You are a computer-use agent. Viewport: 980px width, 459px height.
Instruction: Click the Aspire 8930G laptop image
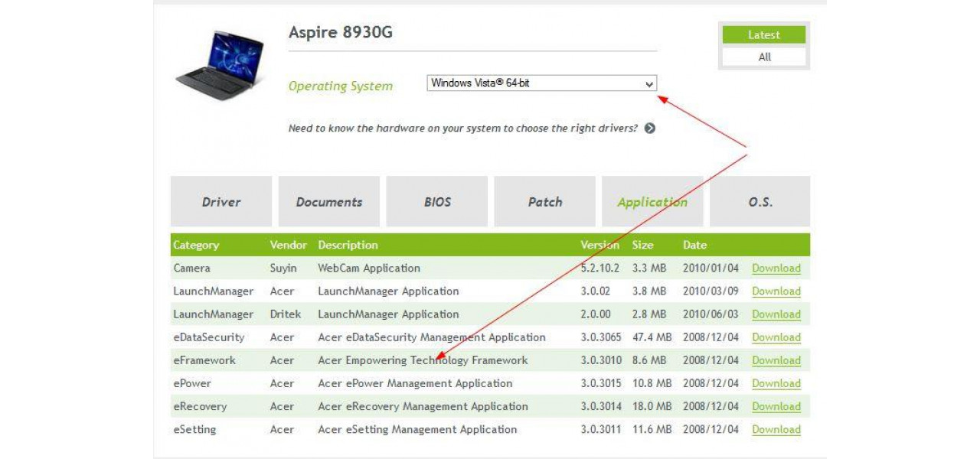(220, 64)
